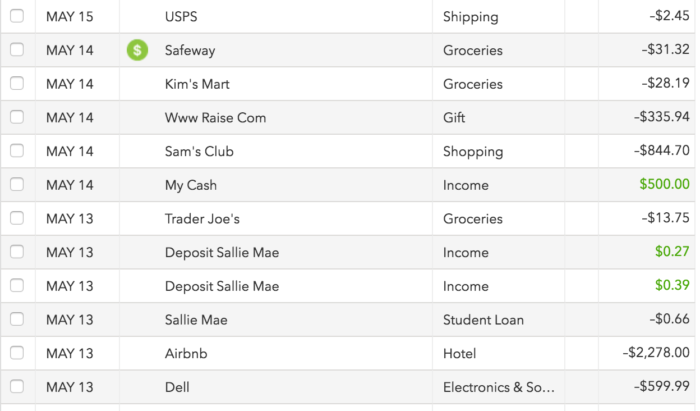Mark the Www Raise Com checkbox
This screenshot has height=411, width=700.
pyautogui.click(x=17, y=117)
